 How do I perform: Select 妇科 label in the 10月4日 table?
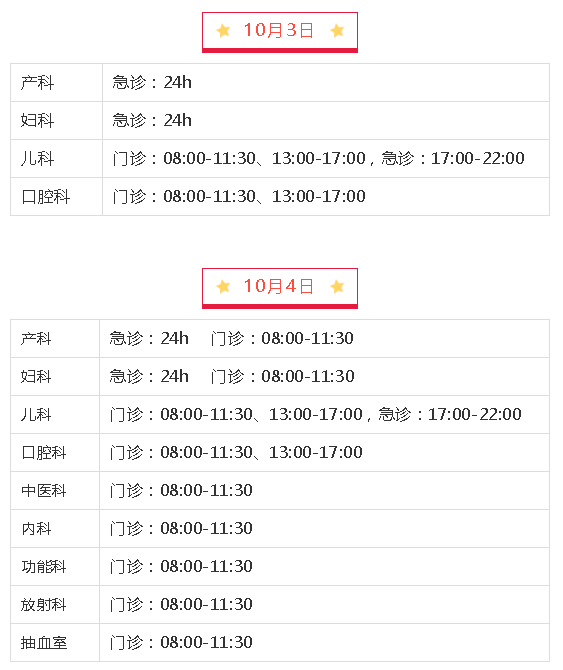pos(36,376)
